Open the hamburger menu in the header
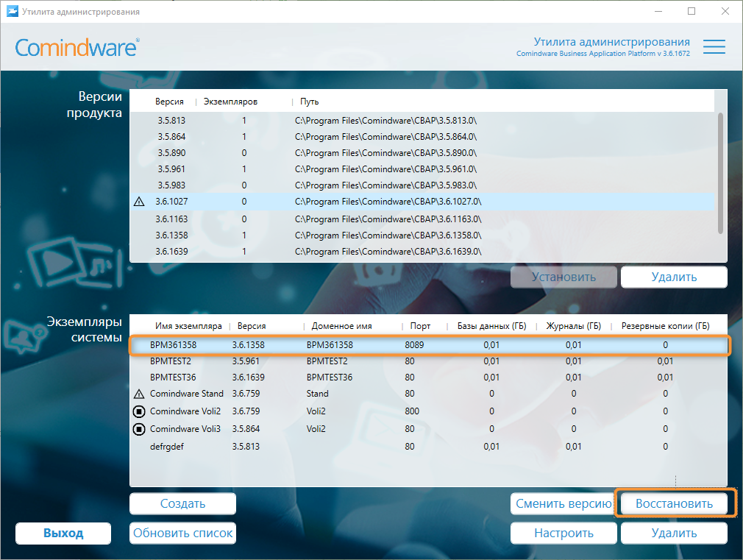Screen dimensions: 743x560 714,47
